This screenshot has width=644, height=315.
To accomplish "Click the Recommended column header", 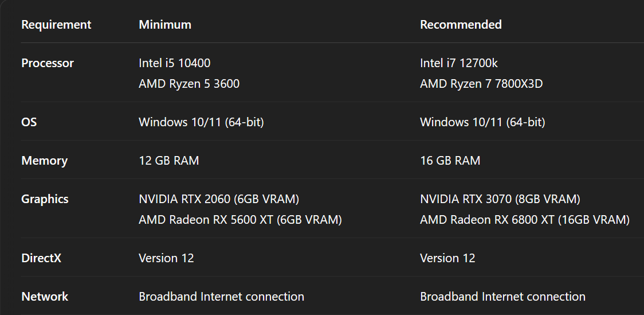I will click(x=461, y=25).
